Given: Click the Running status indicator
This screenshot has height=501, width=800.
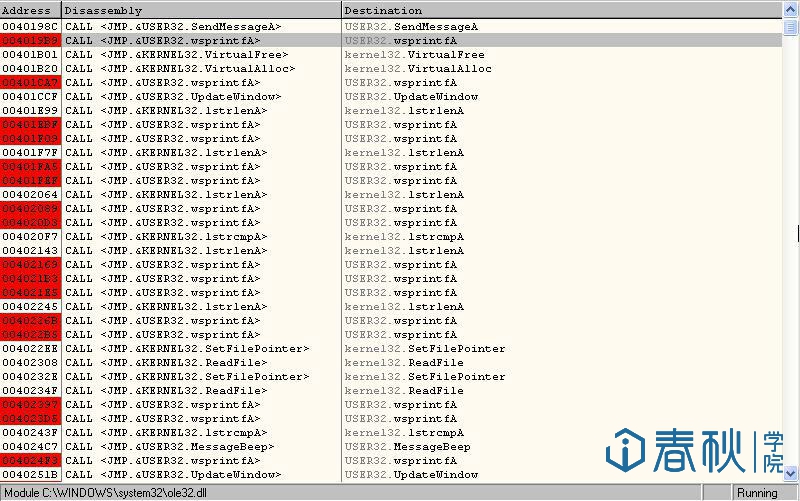Looking at the screenshot, I should (757, 493).
